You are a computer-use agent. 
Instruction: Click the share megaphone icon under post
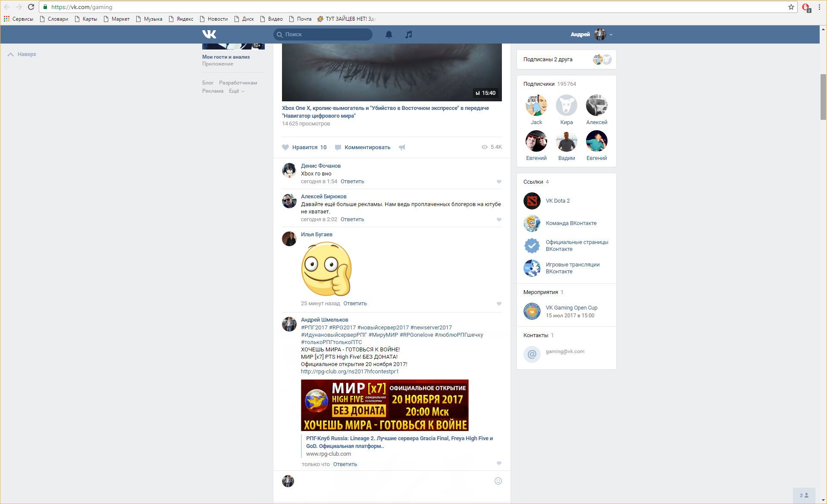click(x=402, y=147)
